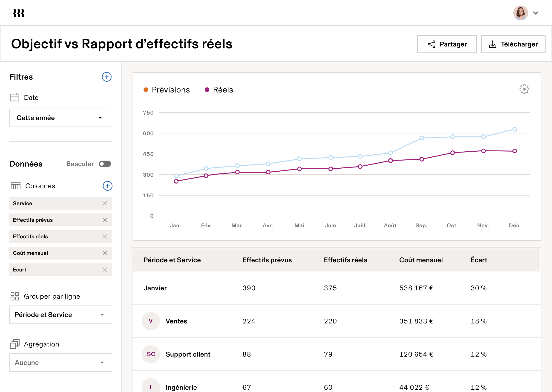
Task: Toggle the Basculer switch in Données
Action: tap(105, 164)
